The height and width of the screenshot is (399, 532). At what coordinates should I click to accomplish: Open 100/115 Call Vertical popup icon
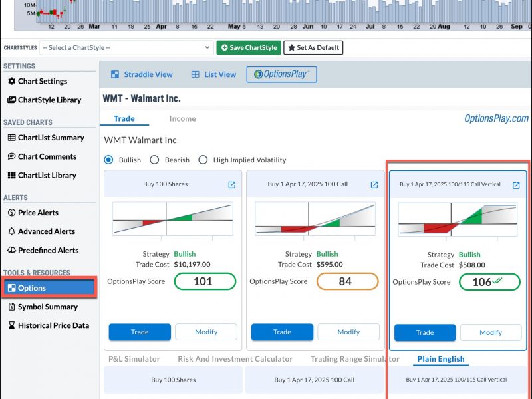(516, 185)
